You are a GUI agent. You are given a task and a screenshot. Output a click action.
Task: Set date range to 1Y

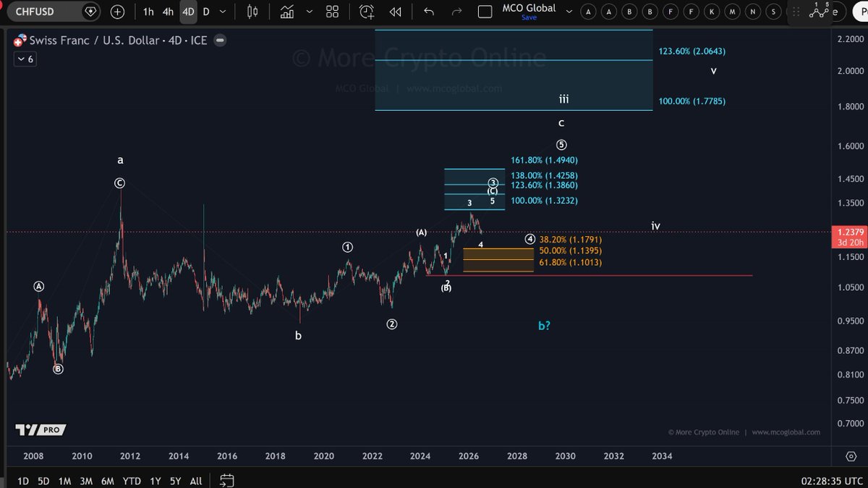156,481
